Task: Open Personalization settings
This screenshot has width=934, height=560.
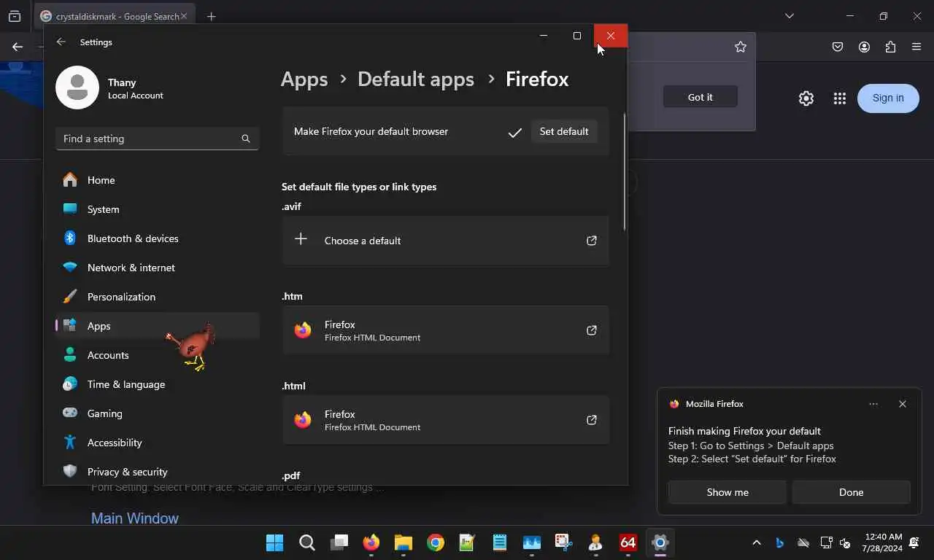Action: click(157, 297)
